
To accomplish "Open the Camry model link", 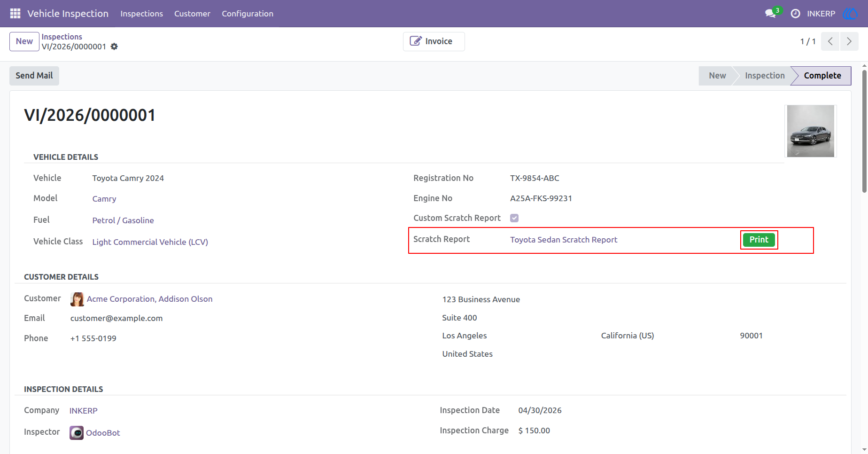I will tap(104, 199).
